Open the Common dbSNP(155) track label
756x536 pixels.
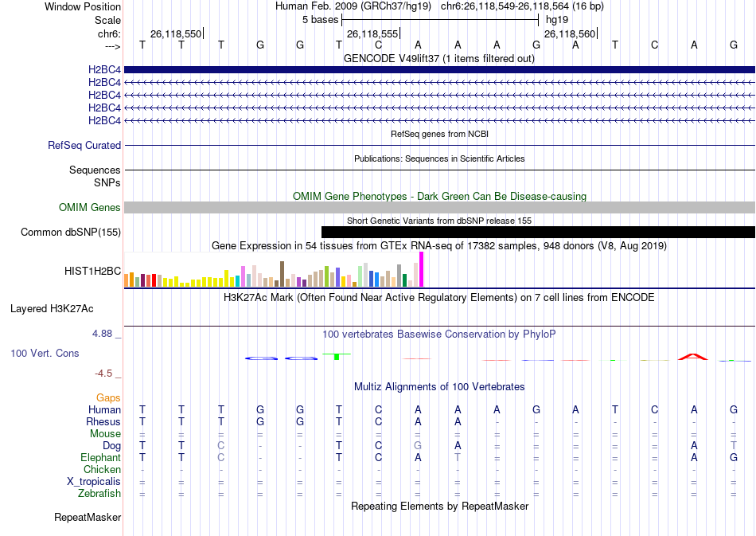click(71, 232)
